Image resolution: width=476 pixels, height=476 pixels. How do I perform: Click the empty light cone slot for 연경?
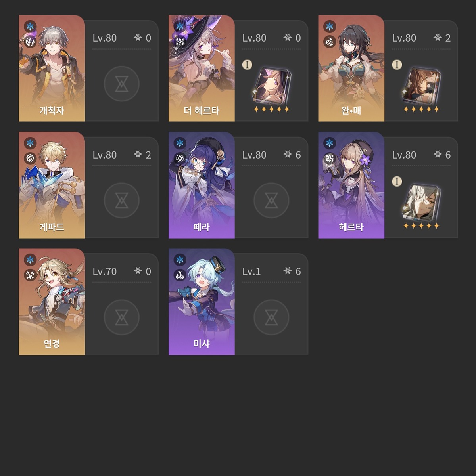[121, 317]
